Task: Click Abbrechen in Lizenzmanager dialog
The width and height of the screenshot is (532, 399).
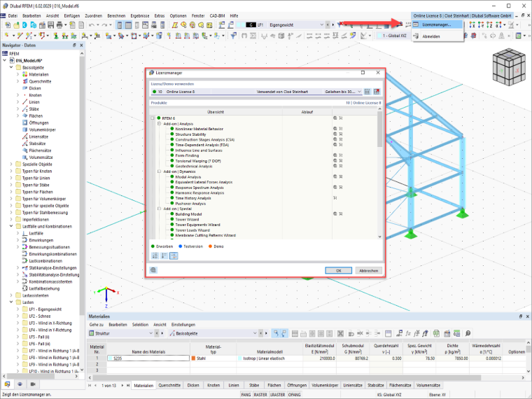Action: (368, 270)
